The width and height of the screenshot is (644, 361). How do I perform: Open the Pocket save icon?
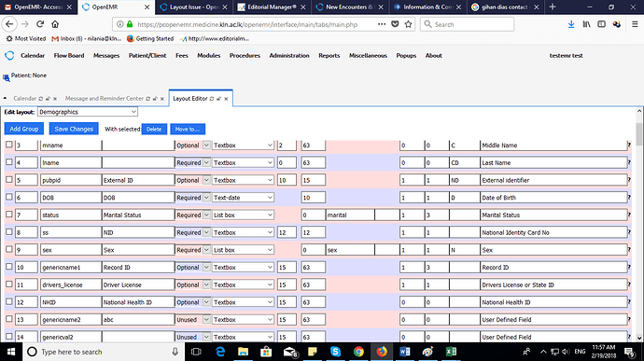(x=395, y=24)
